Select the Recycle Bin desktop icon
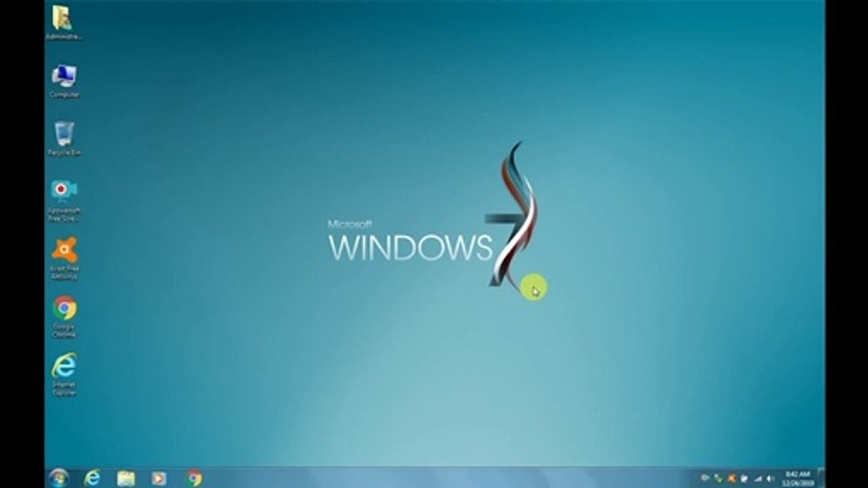This screenshot has height=488, width=868. coord(64,139)
